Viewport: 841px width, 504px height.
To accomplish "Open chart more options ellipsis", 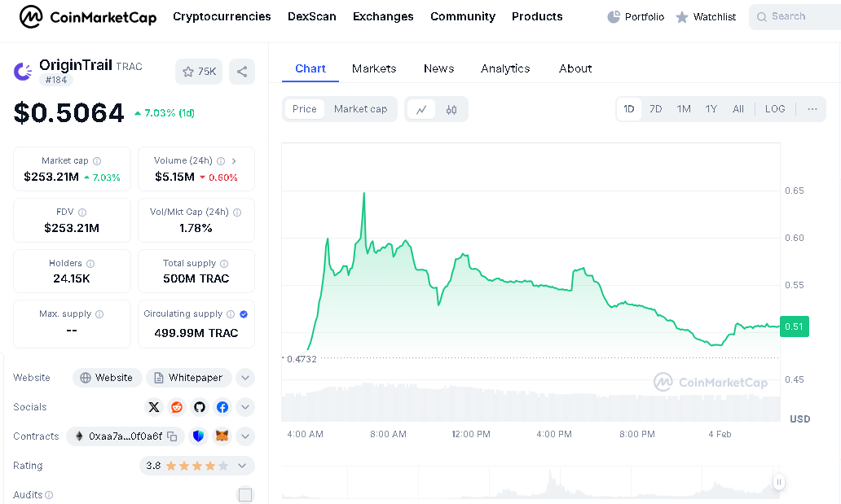I will pos(812,109).
